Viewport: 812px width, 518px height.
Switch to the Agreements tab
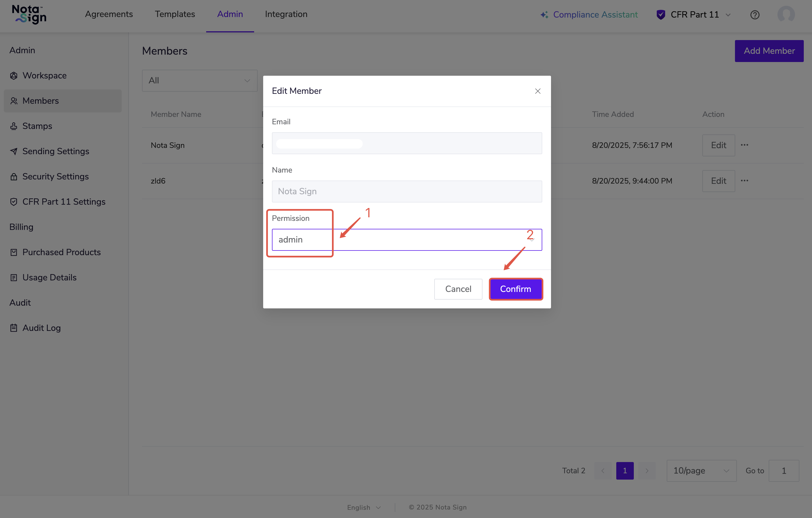(x=109, y=14)
